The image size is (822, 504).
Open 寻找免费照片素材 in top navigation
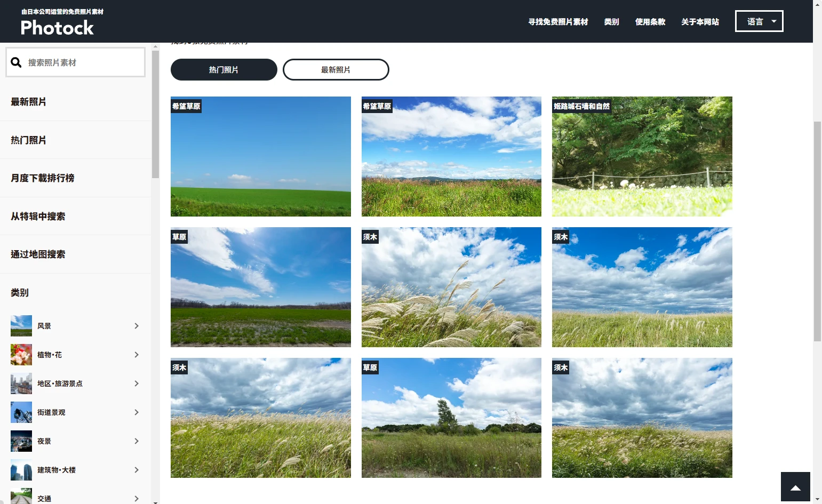click(557, 22)
